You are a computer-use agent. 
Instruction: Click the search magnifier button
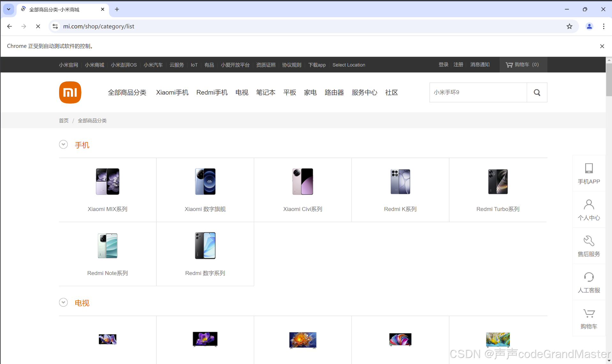point(537,93)
